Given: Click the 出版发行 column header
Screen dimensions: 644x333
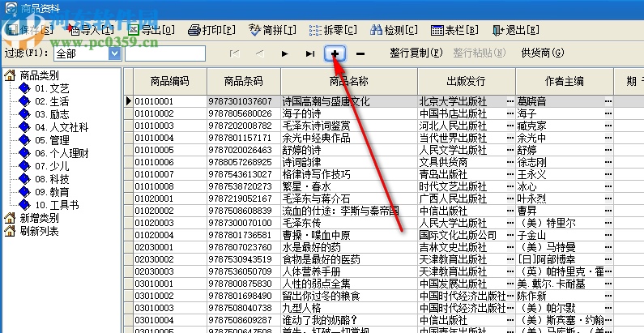Looking at the screenshot, I should (466, 81).
